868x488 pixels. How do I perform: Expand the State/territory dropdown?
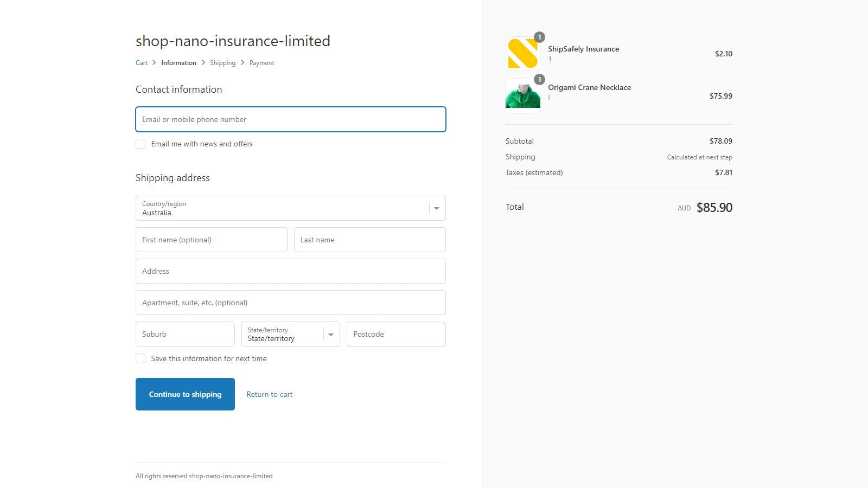[x=291, y=335]
